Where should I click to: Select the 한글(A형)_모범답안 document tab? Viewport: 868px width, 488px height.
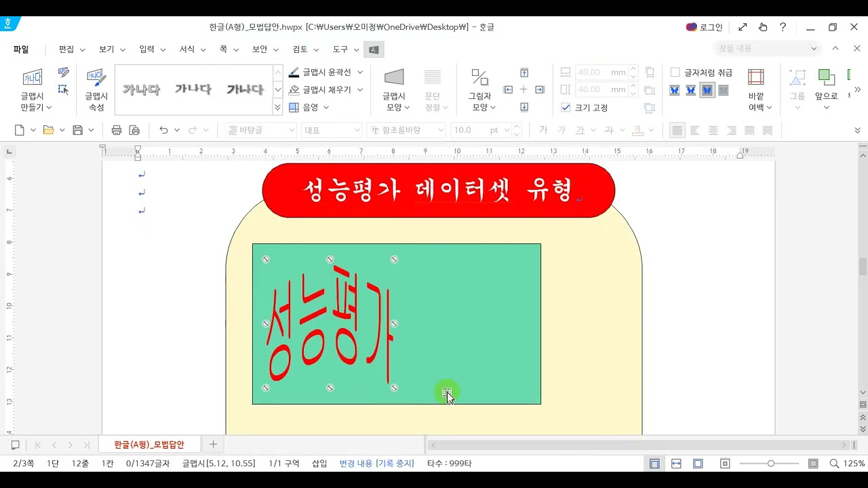[149, 445]
